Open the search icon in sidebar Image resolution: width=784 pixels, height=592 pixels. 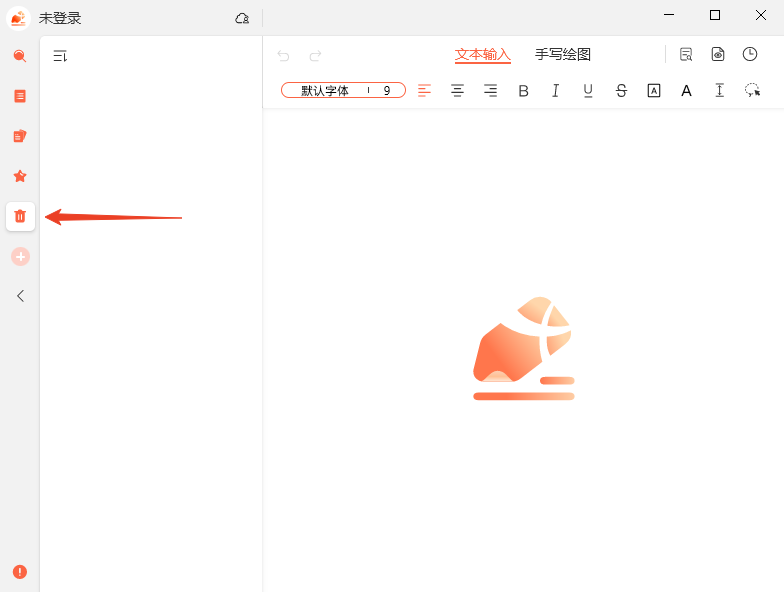point(20,56)
